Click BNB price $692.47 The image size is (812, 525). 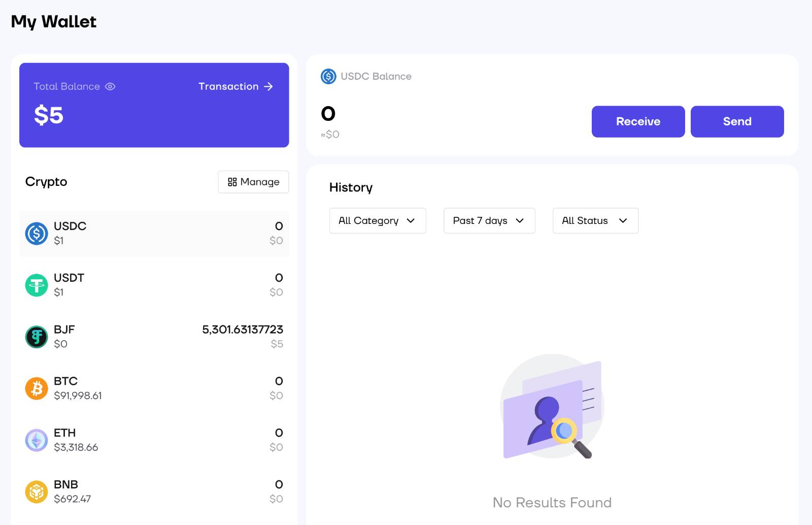(x=73, y=499)
